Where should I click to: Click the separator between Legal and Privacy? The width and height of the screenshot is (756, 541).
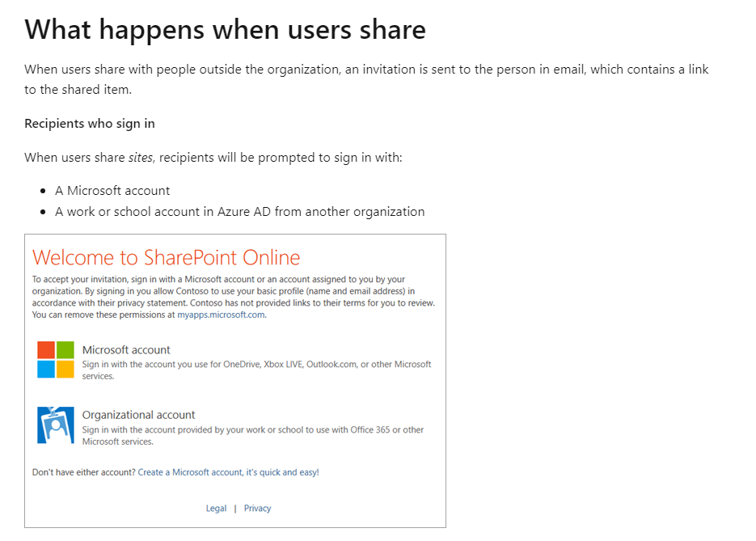(x=235, y=508)
